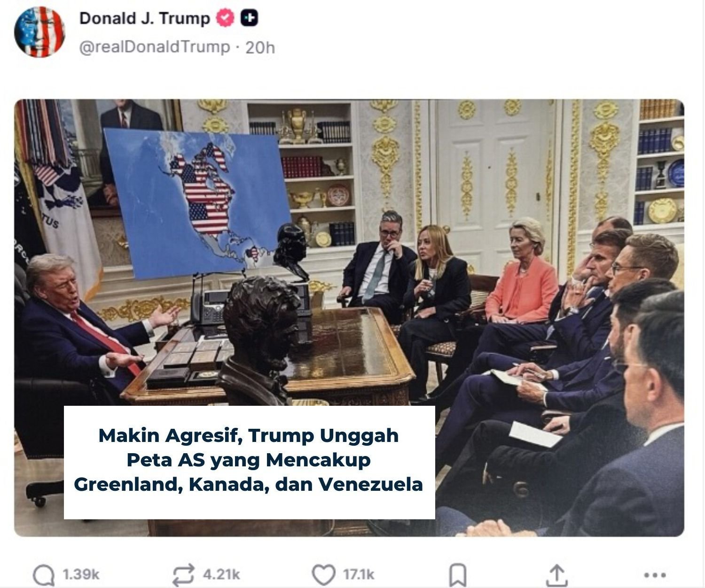
Task: Click the reply speech bubble icon
Action: coord(43,575)
